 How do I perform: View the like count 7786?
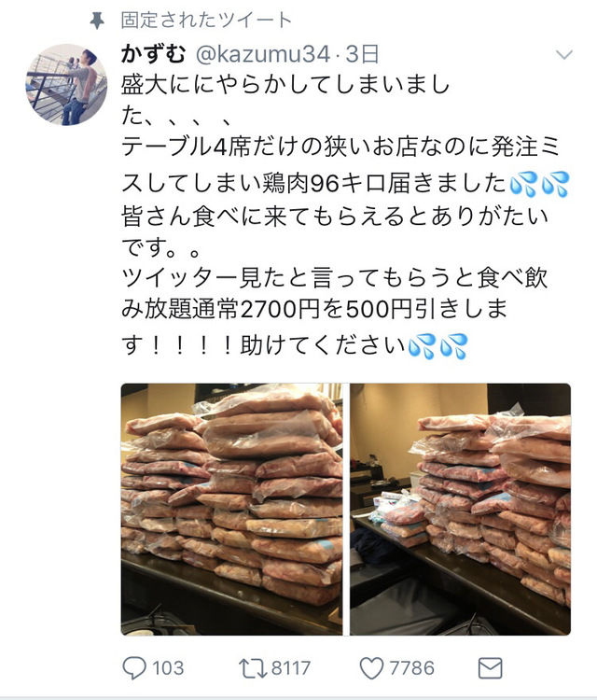(411, 668)
